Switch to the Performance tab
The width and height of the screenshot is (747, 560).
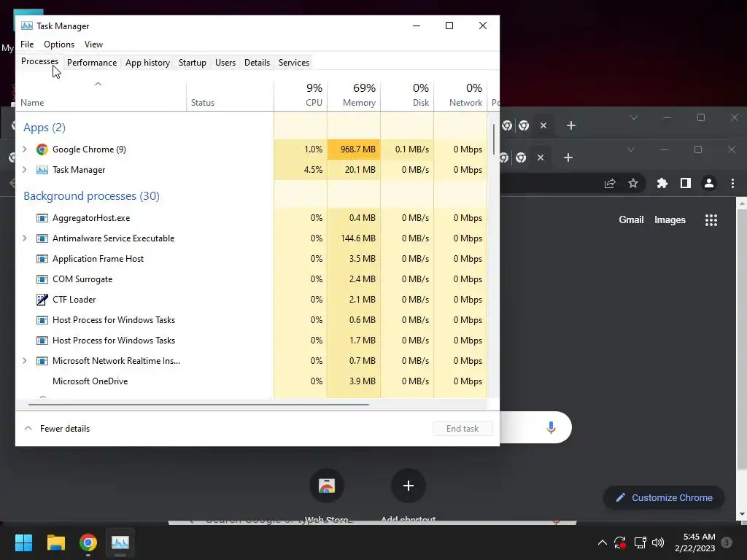[91, 63]
